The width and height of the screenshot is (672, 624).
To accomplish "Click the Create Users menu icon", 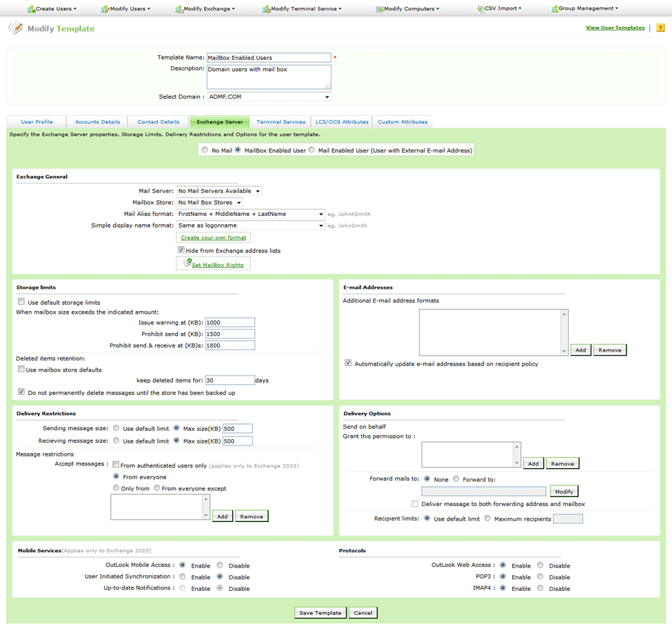I will tap(31, 8).
